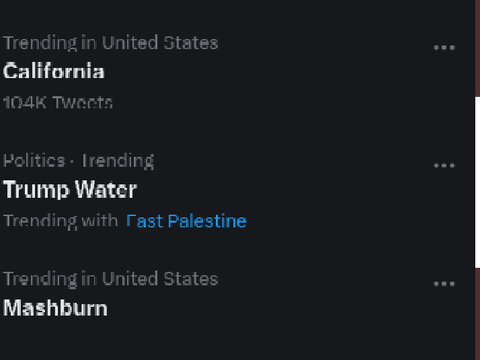Click the 'Trending with' text under Trump Water

point(60,221)
